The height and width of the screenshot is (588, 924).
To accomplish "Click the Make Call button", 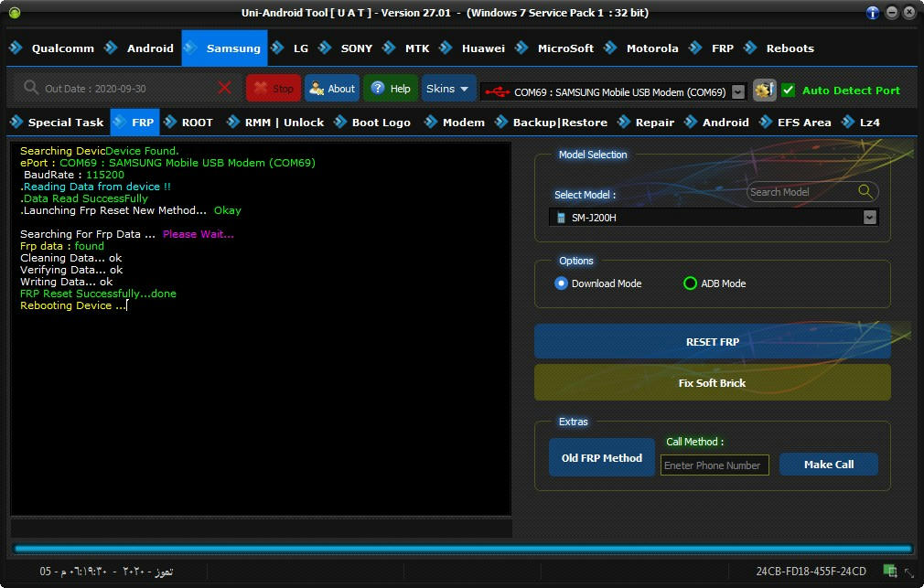I will pos(829,465).
